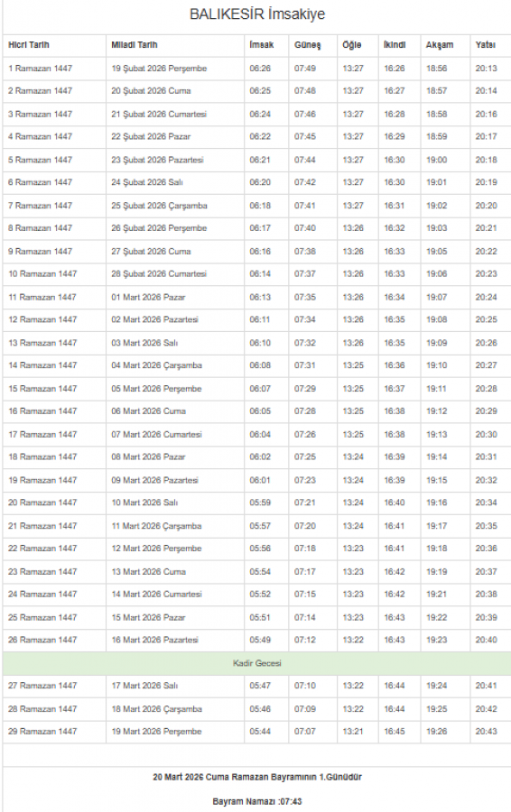This screenshot has height=812, width=511.
Task: Select the Güneş column header
Action: coord(307,45)
